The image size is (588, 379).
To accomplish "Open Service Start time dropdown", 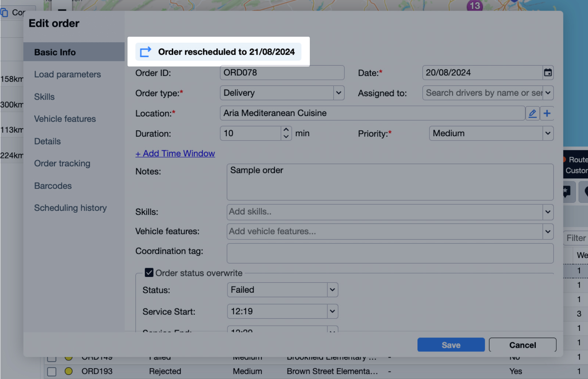I will tap(332, 311).
